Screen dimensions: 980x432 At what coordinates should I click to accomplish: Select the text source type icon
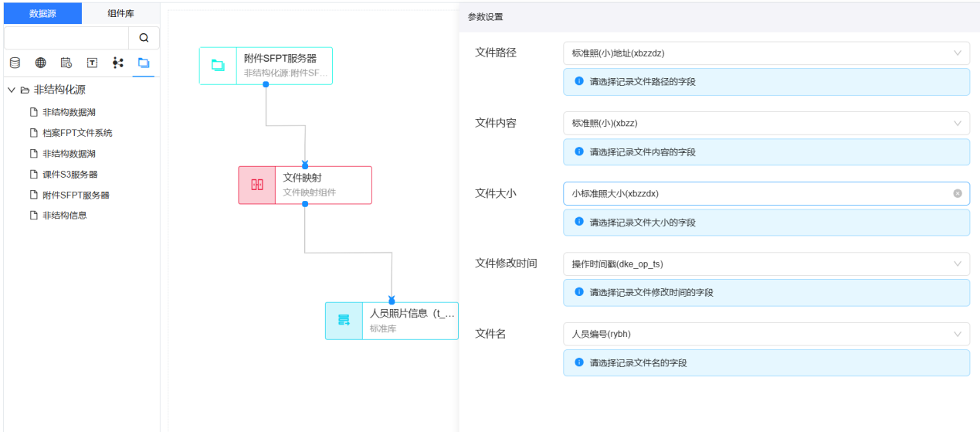pos(92,63)
